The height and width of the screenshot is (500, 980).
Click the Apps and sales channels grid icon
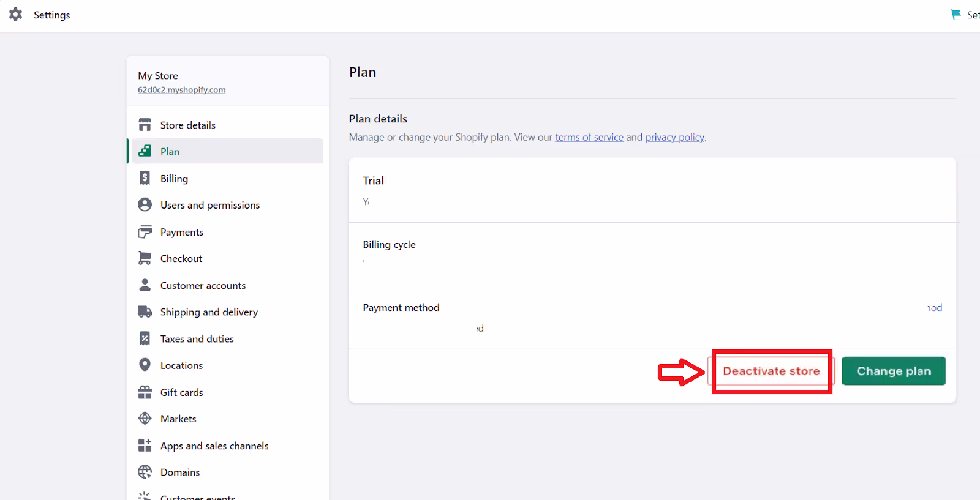click(x=145, y=445)
